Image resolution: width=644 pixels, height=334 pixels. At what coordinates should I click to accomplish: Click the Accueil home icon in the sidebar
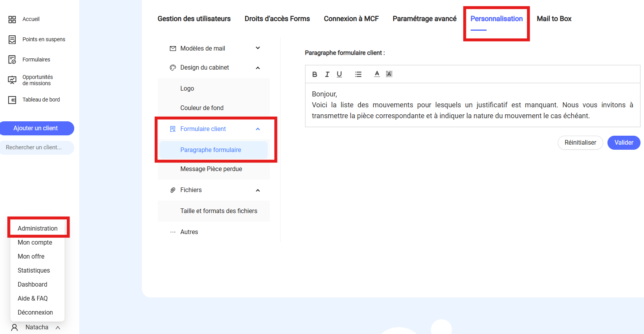click(12, 19)
